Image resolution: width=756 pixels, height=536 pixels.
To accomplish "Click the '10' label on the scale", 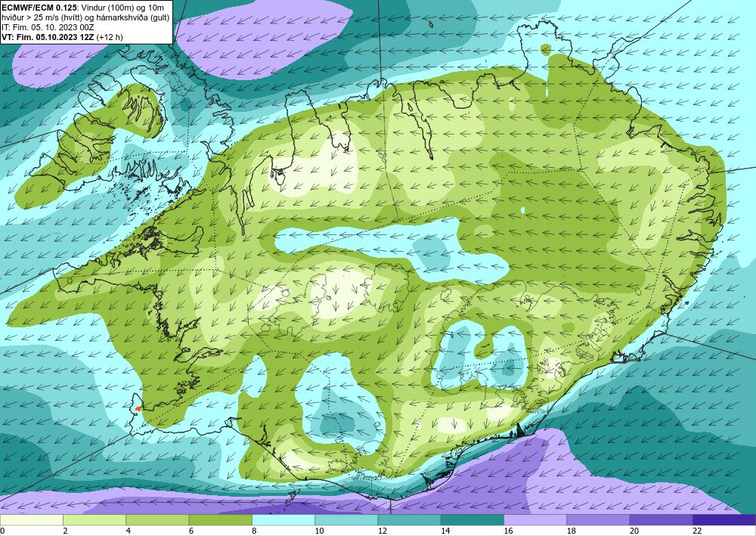I will (x=319, y=531).
